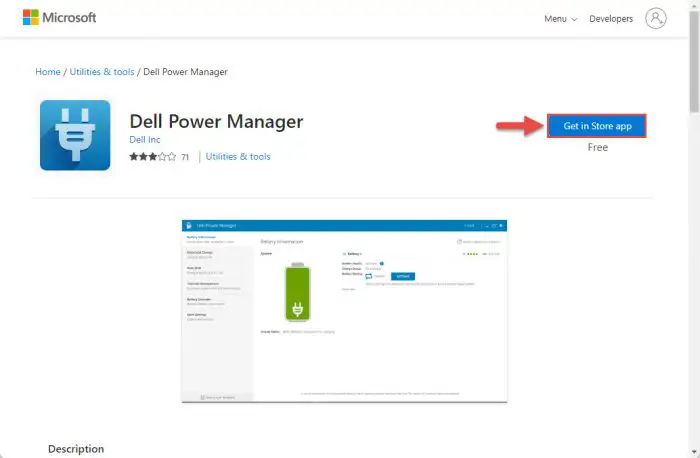This screenshot has width=700, height=458.
Task: Click the Dell Power Manager app icon
Action: [x=75, y=135]
